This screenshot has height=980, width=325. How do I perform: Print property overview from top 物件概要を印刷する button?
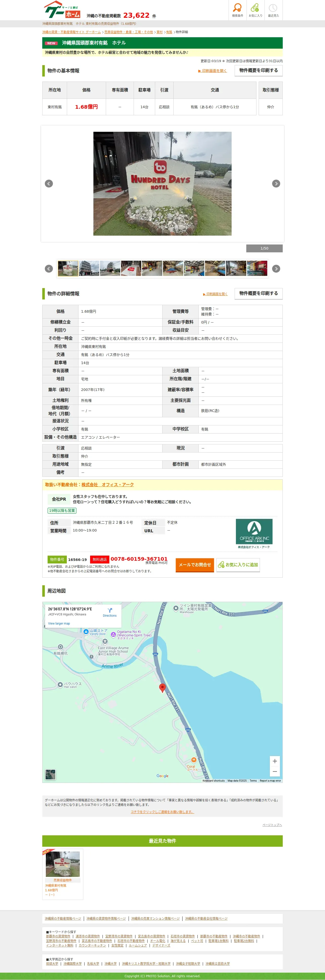point(258,70)
